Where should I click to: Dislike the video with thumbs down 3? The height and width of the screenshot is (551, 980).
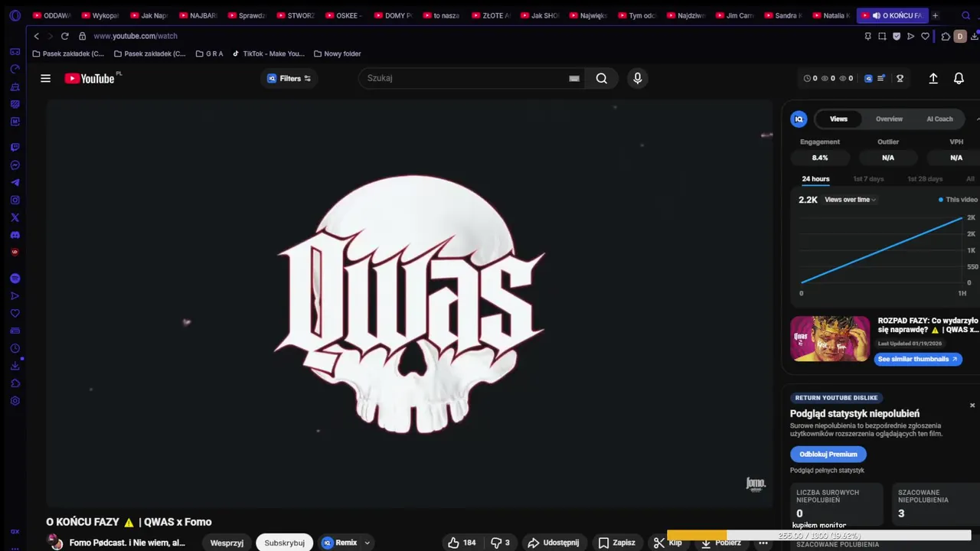pyautogui.click(x=500, y=543)
